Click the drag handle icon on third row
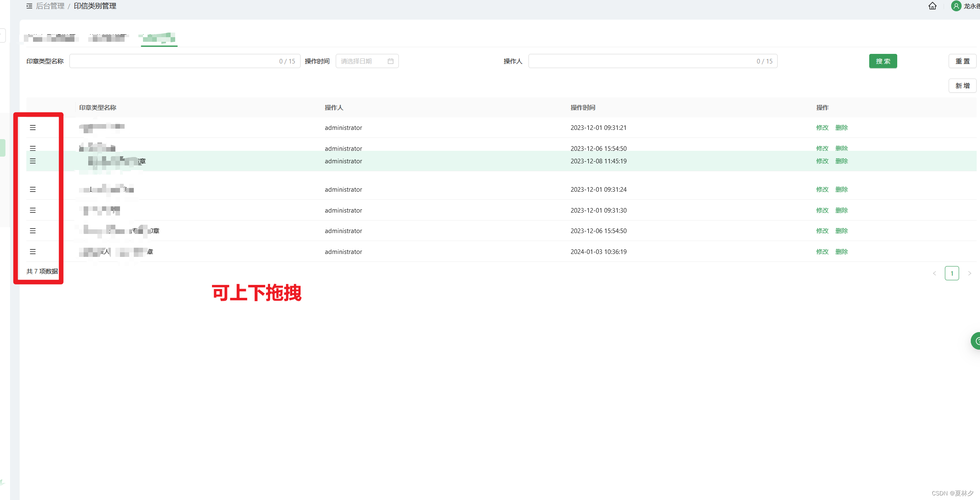The width and height of the screenshot is (980, 500). (32, 161)
